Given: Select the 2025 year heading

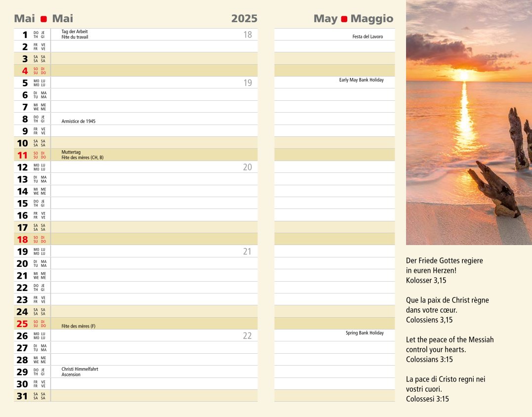Looking at the screenshot, I should click(244, 19).
